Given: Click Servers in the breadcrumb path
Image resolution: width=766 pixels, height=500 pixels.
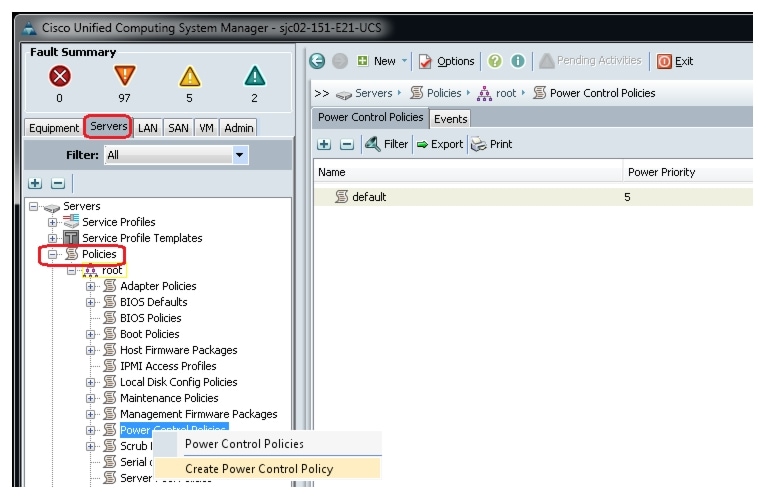Looking at the screenshot, I should [374, 93].
